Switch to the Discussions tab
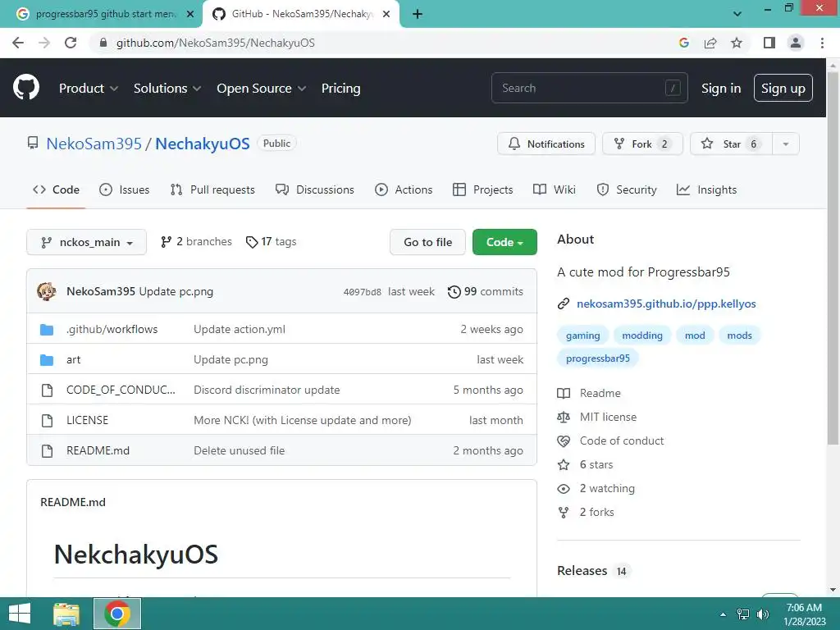This screenshot has width=840, height=630. point(315,189)
